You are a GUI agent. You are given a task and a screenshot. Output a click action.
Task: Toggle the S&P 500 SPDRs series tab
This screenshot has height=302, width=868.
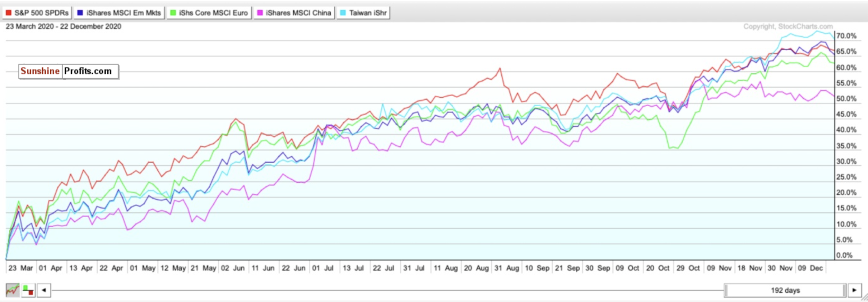click(x=37, y=13)
